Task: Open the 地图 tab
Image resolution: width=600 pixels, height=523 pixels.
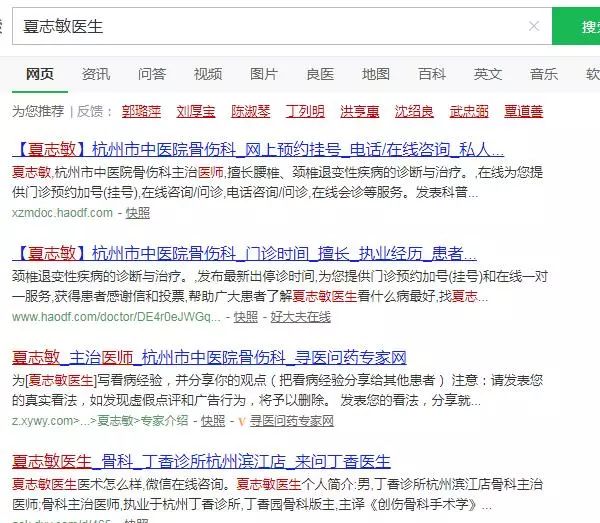Action: [376, 74]
